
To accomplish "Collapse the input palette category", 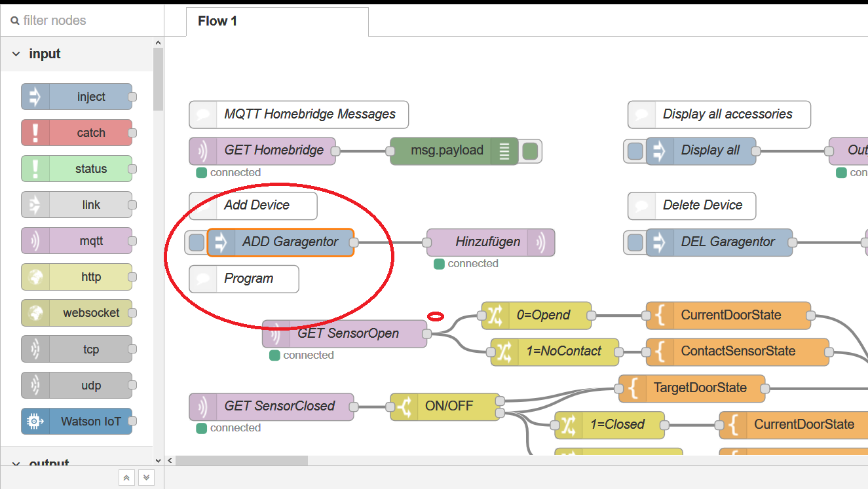I will (16, 54).
